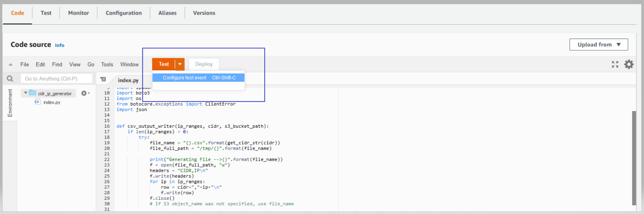Click the index.py file type icon
Screen dimensions: 644x214
point(37,102)
